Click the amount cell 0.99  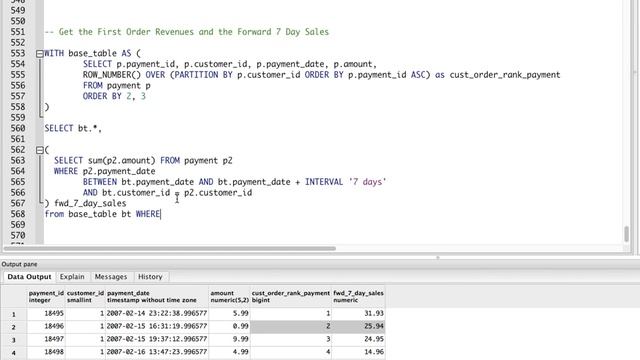coord(229,326)
